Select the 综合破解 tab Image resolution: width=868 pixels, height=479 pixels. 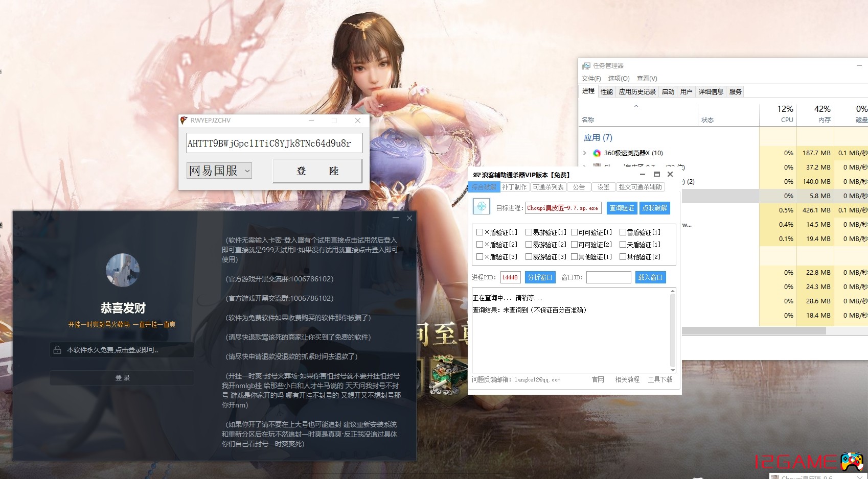point(484,187)
